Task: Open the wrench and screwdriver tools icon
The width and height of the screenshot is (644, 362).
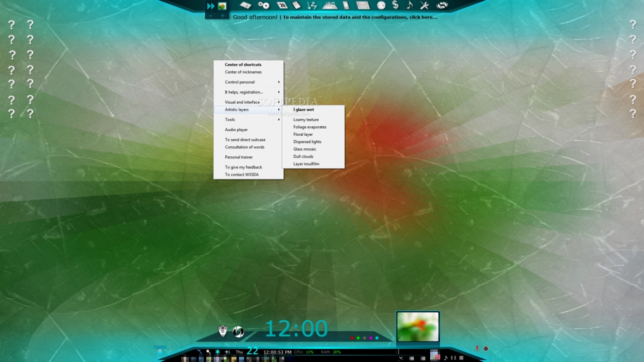Action: tap(424, 6)
